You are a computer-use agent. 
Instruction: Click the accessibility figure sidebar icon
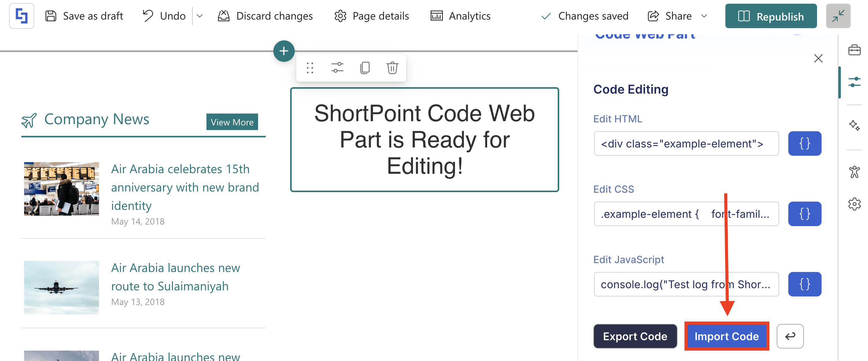point(854,172)
